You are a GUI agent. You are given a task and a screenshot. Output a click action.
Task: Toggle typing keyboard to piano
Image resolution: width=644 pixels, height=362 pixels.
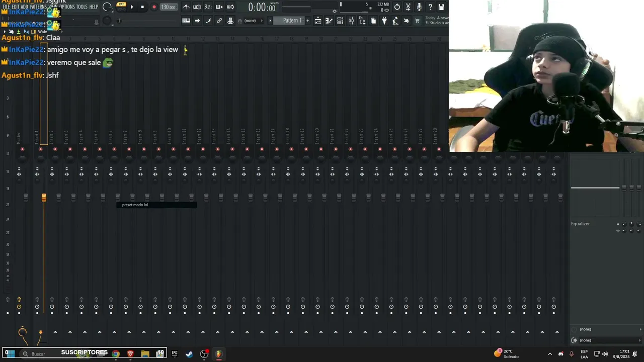(186, 21)
